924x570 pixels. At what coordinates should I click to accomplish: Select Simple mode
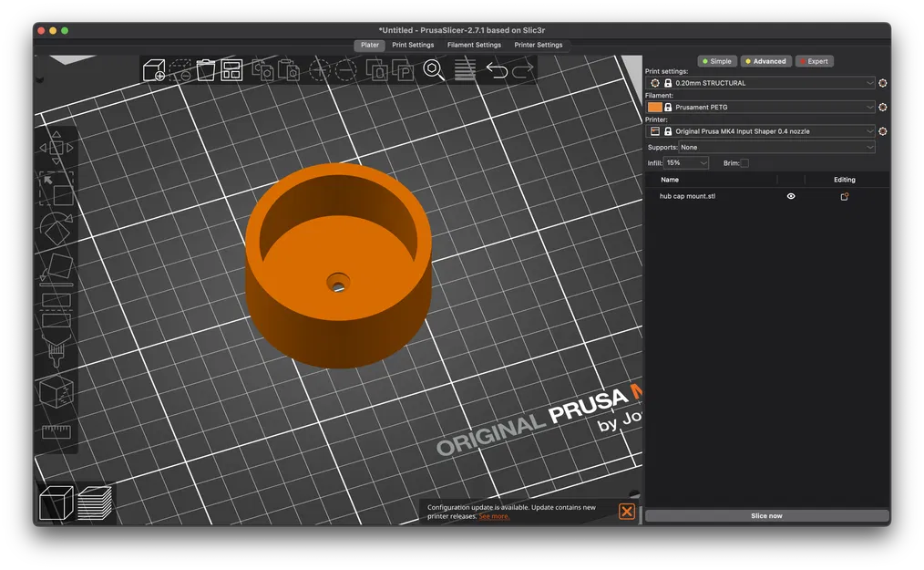pyautogui.click(x=716, y=61)
